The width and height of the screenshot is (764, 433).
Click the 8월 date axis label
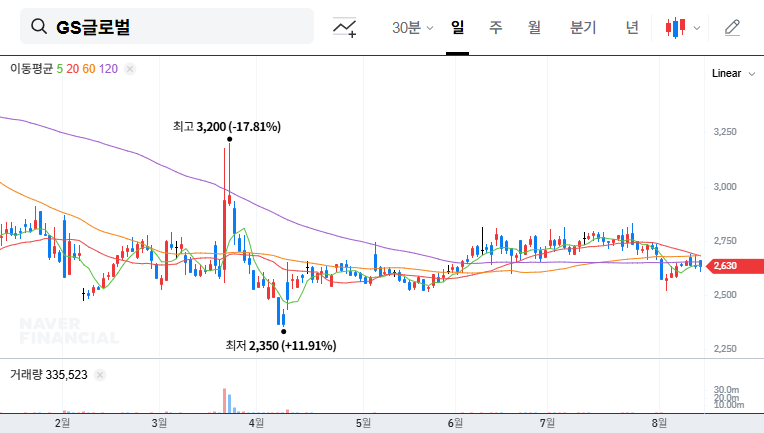[659, 423]
